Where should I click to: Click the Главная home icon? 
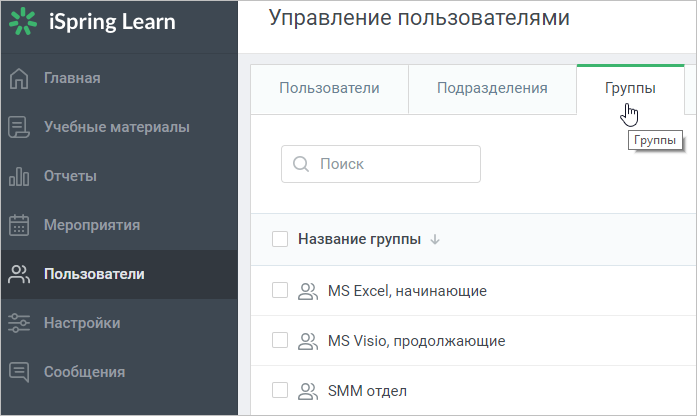tap(19, 79)
